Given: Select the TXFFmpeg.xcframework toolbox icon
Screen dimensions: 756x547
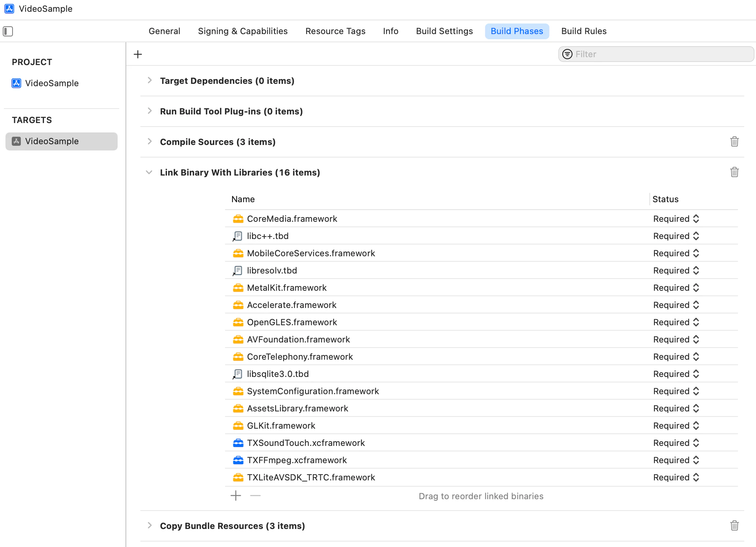Looking at the screenshot, I should point(238,460).
